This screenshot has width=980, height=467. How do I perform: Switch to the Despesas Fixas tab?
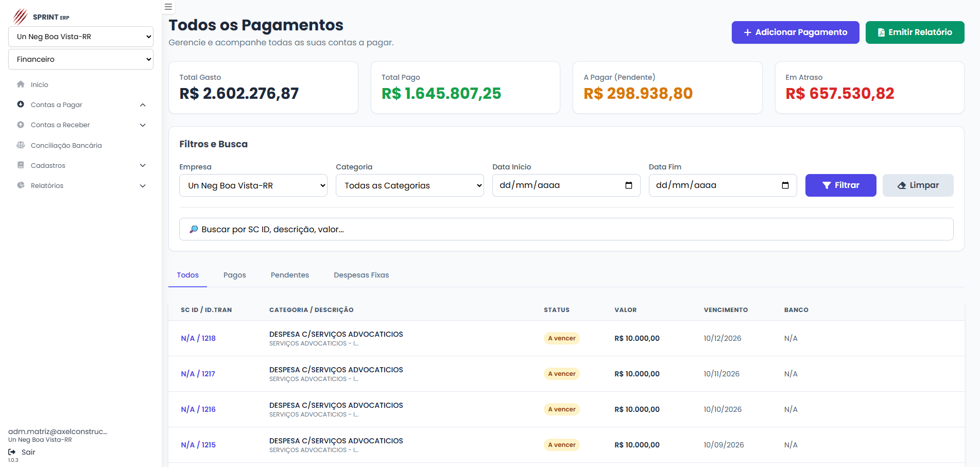[x=361, y=275]
